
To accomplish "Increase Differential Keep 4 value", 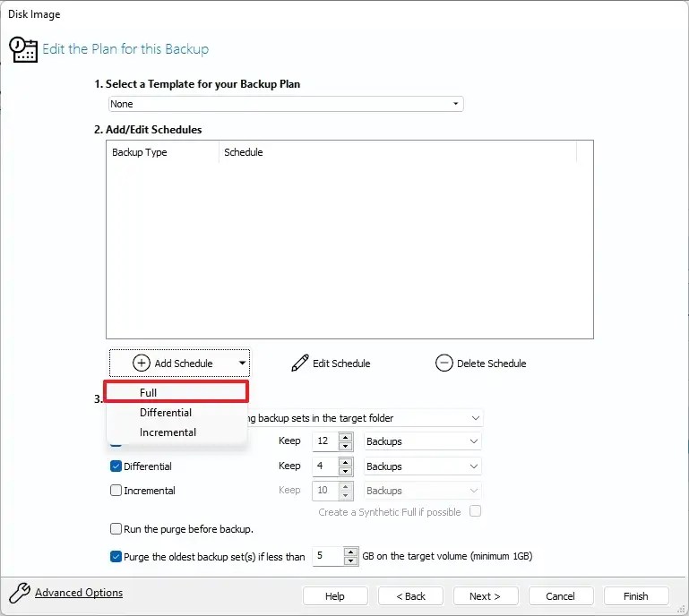I will [x=346, y=462].
